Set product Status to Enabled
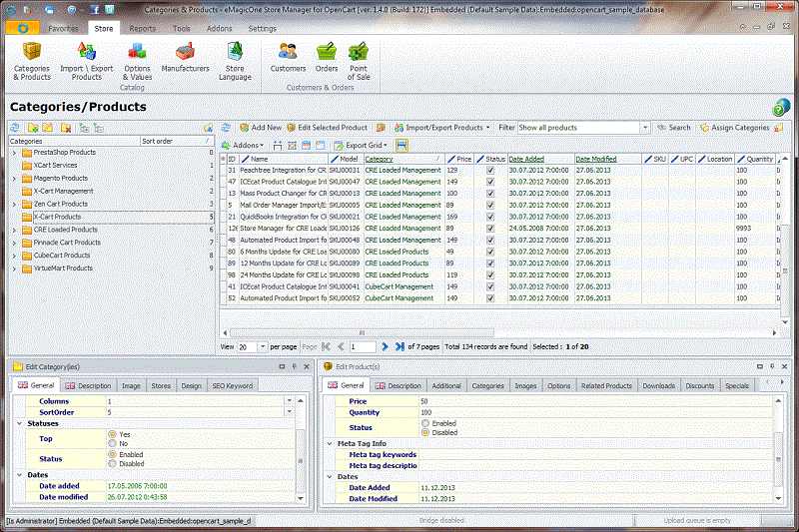This screenshot has height=532, width=799. point(425,423)
